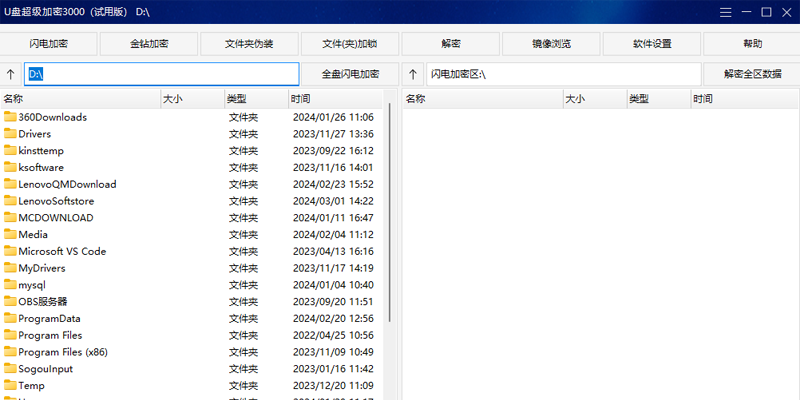
Task: Select the Drivers folder icon
Action: [10, 134]
